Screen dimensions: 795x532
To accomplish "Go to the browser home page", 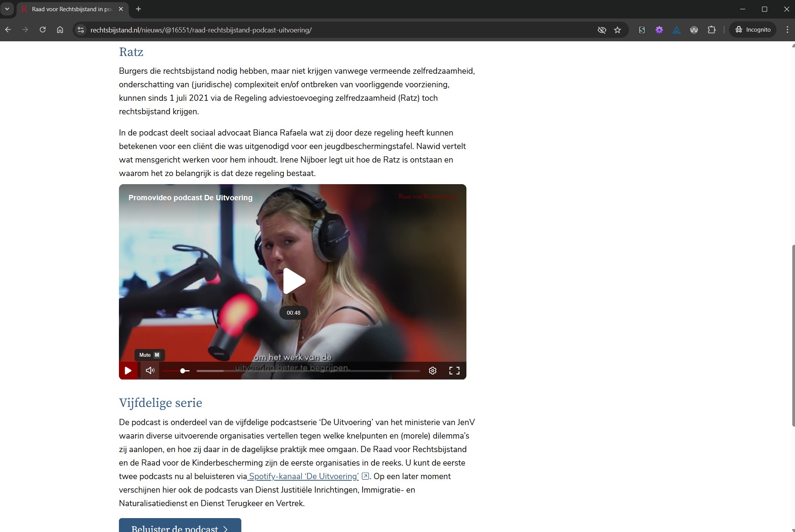I will point(60,30).
